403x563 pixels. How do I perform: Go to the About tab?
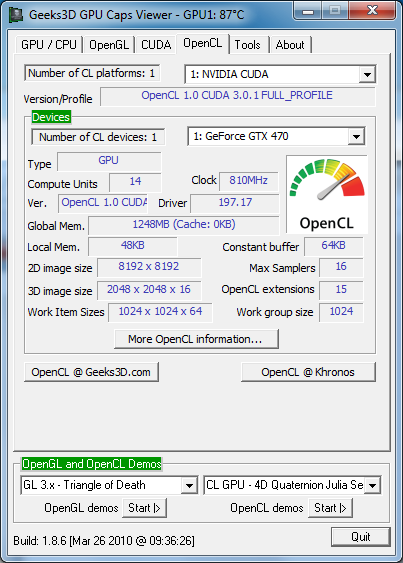click(290, 45)
